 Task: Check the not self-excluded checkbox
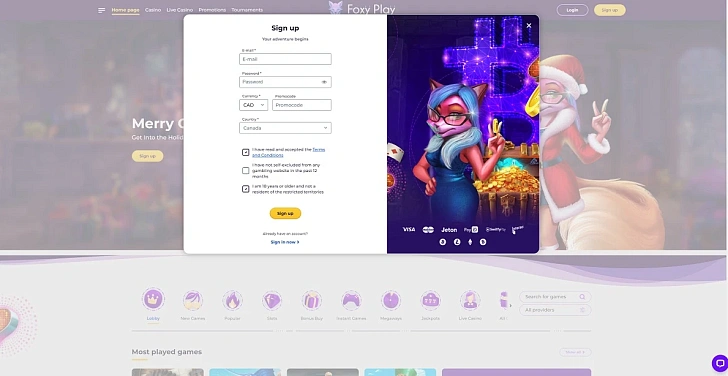pos(246,170)
